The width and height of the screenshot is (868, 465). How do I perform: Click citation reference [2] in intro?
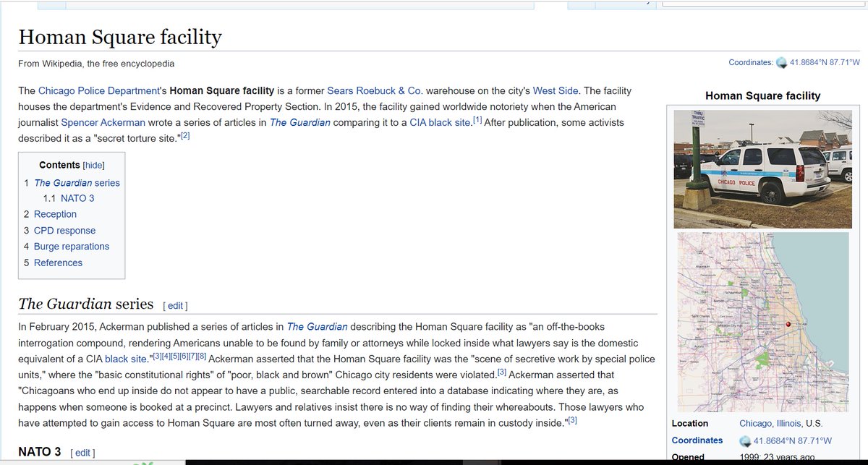pyautogui.click(x=184, y=135)
